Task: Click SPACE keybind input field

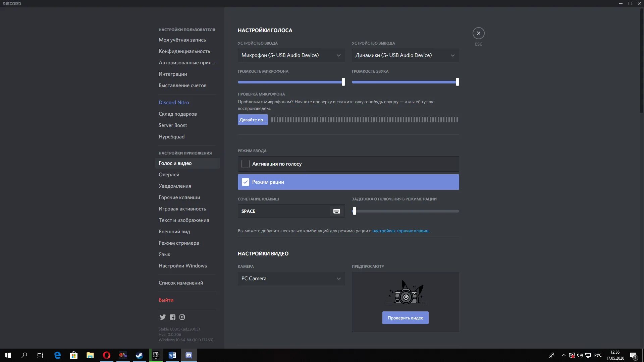Action: coord(291,211)
